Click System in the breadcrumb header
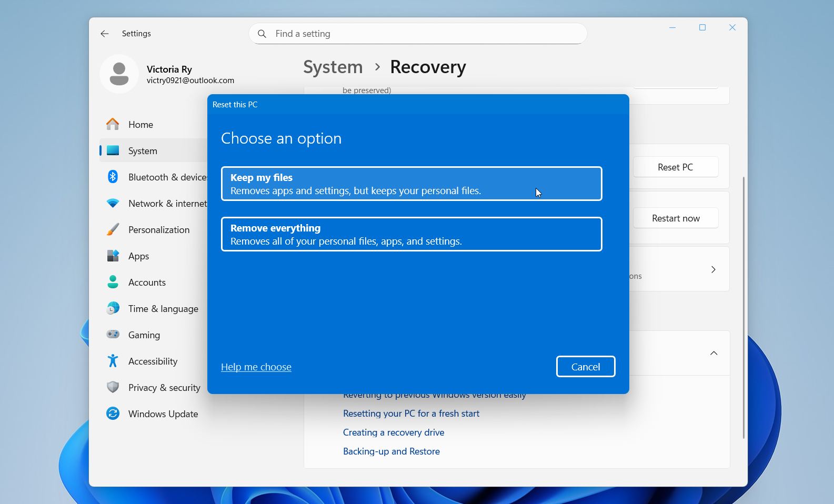Screen dimensions: 834x504 point(333,67)
